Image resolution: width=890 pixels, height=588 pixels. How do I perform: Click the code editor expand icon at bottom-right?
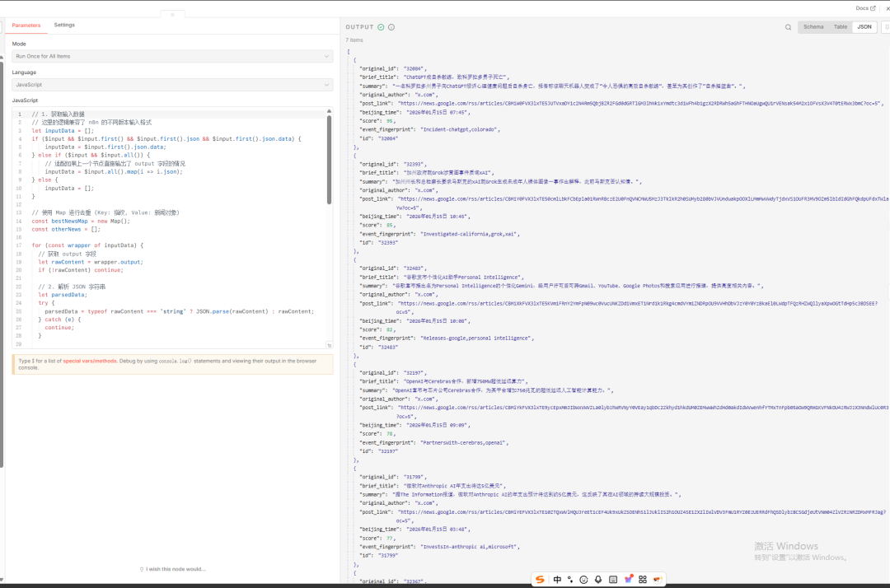point(330,346)
